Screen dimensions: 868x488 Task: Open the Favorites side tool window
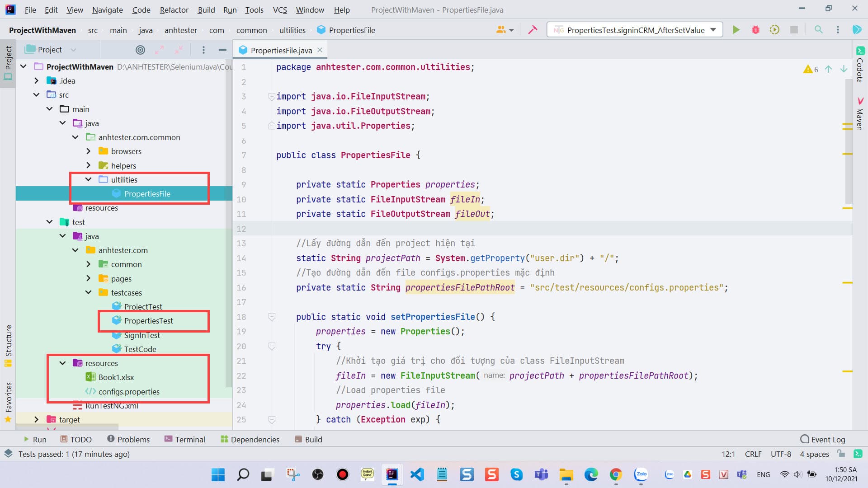[8, 402]
